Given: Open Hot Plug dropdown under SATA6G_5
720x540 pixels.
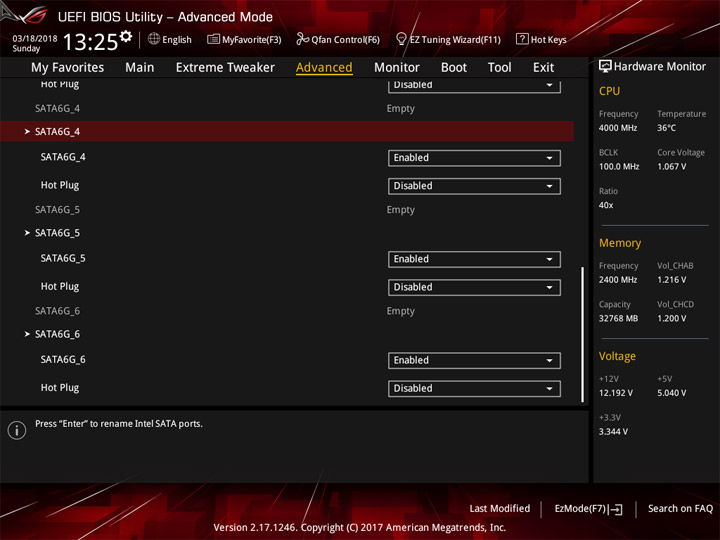Looking at the screenshot, I should 474,287.
